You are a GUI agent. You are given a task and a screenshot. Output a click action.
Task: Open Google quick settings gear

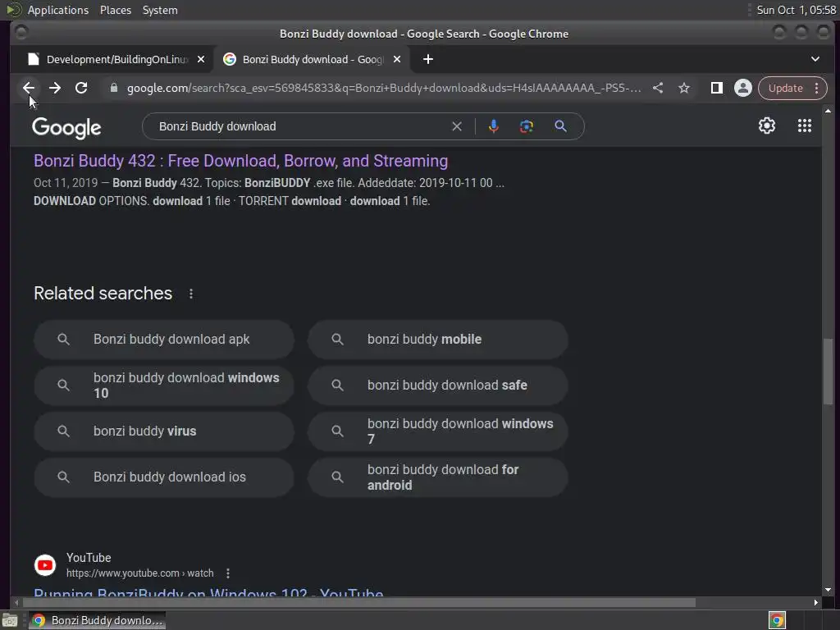pos(767,126)
